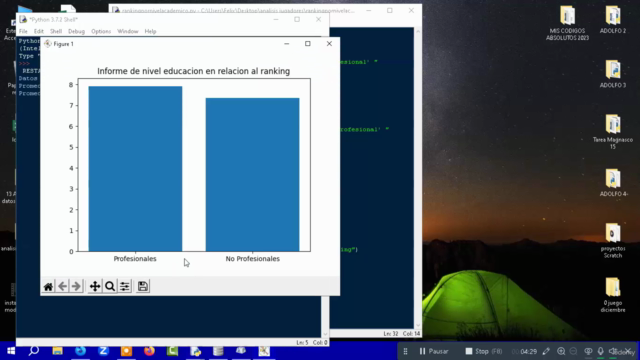Click 'Ln: 5' status in Shell window
Image resolution: width=640 pixels, height=360 pixels.
[x=302, y=342]
